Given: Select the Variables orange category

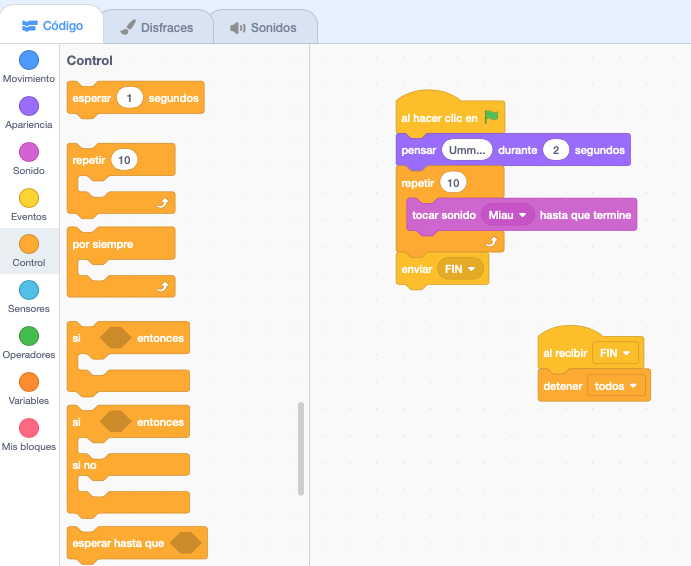Looking at the screenshot, I should coord(29,383).
